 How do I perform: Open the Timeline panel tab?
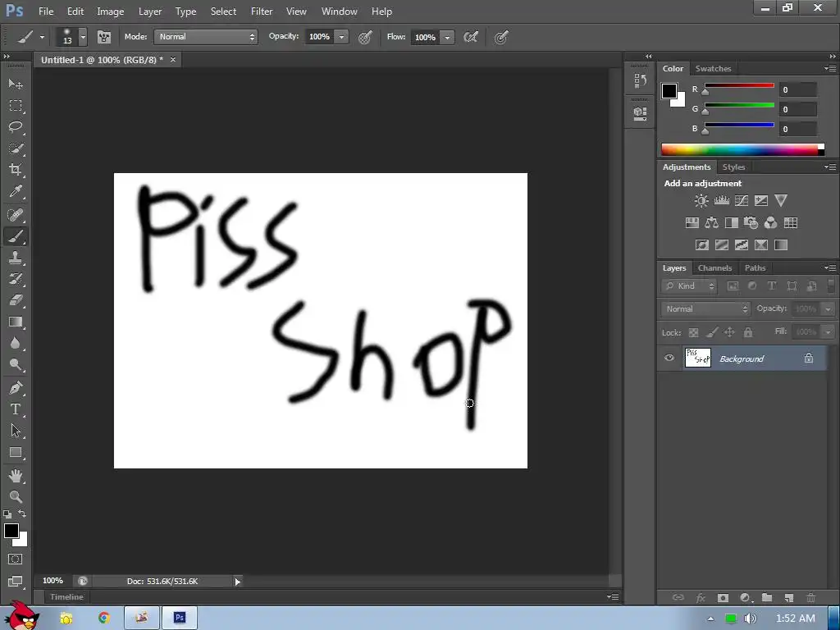(x=66, y=597)
